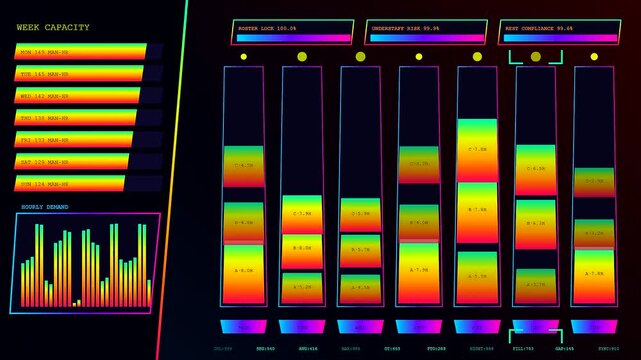Click the day button under Tuesday column
Screen dimensions: 641x360
(x=302, y=326)
